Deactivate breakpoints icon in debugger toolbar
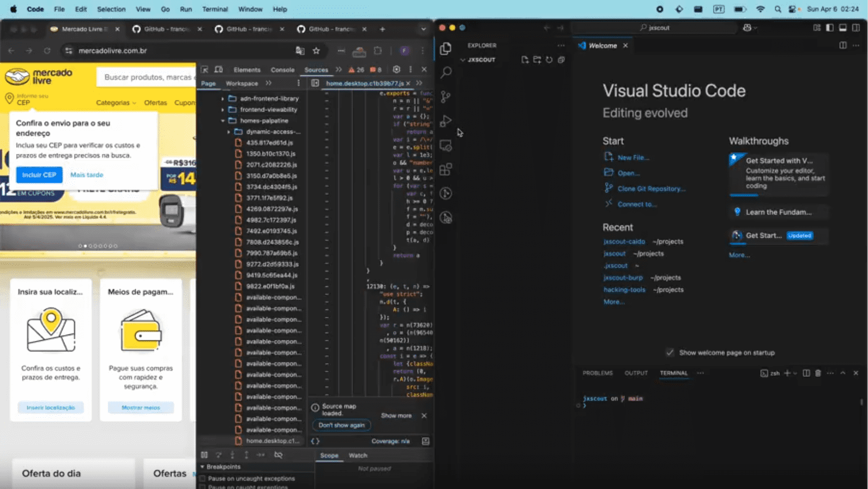 point(279,455)
